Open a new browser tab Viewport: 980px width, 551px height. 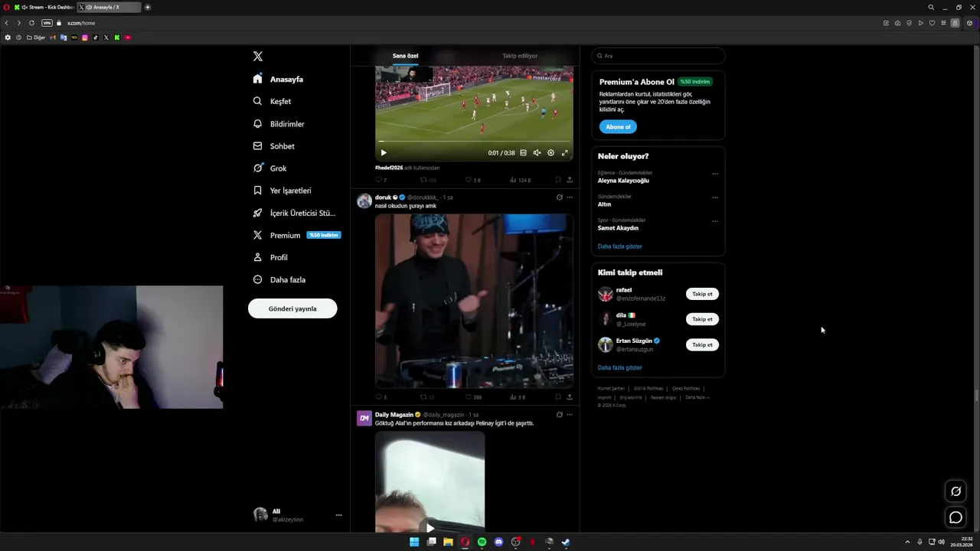click(148, 7)
